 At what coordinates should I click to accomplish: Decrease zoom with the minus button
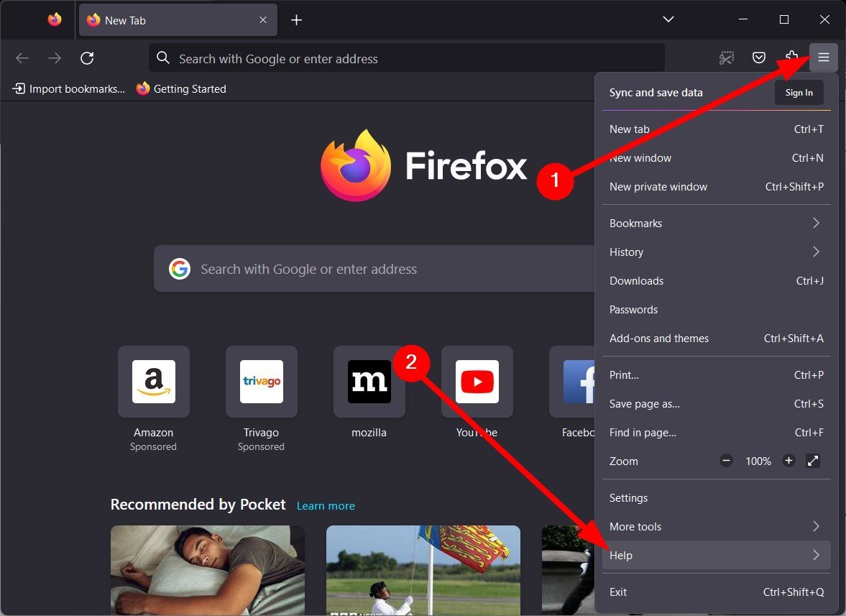[x=726, y=461]
